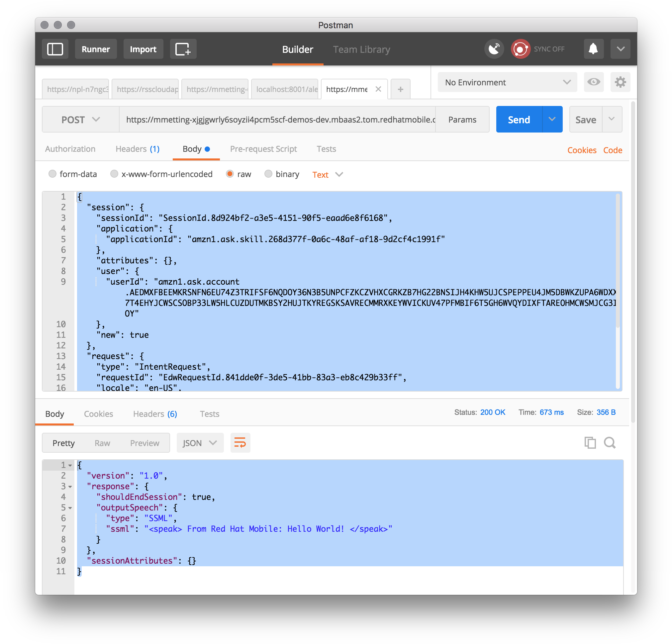Toggle line wrap in response viewer
672x644 pixels.
[x=240, y=442]
